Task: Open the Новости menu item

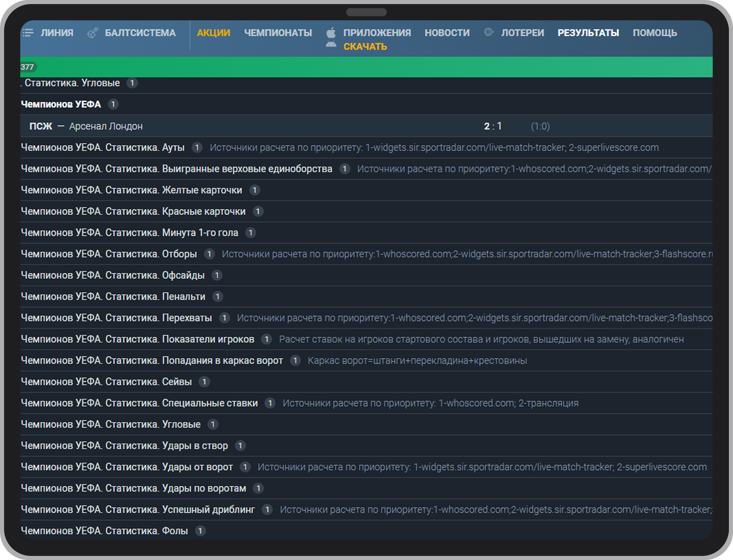Action: coord(447,33)
